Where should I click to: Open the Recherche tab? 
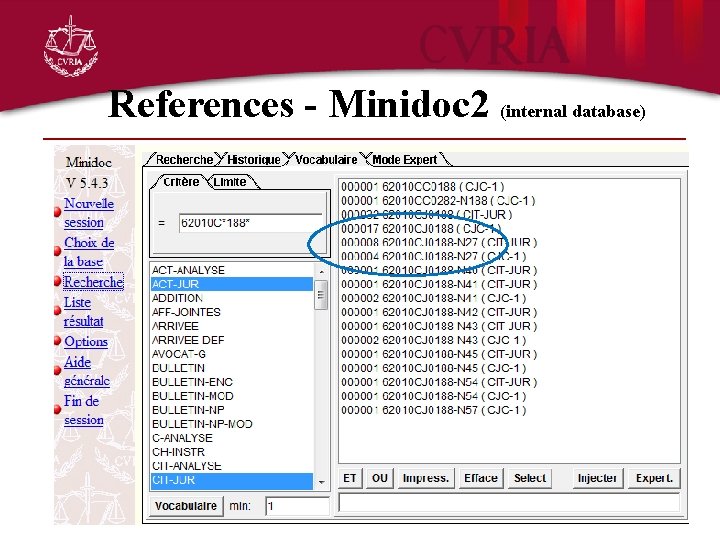[184, 159]
